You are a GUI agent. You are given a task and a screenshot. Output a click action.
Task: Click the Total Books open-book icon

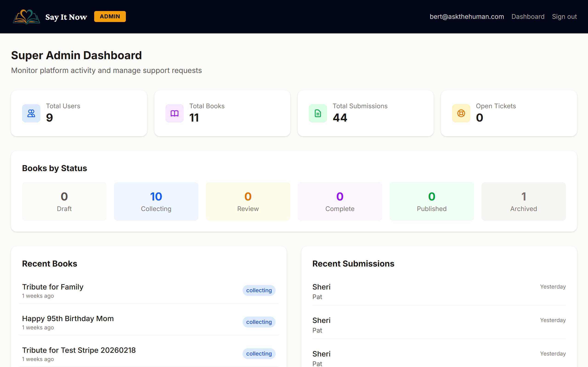(x=174, y=113)
